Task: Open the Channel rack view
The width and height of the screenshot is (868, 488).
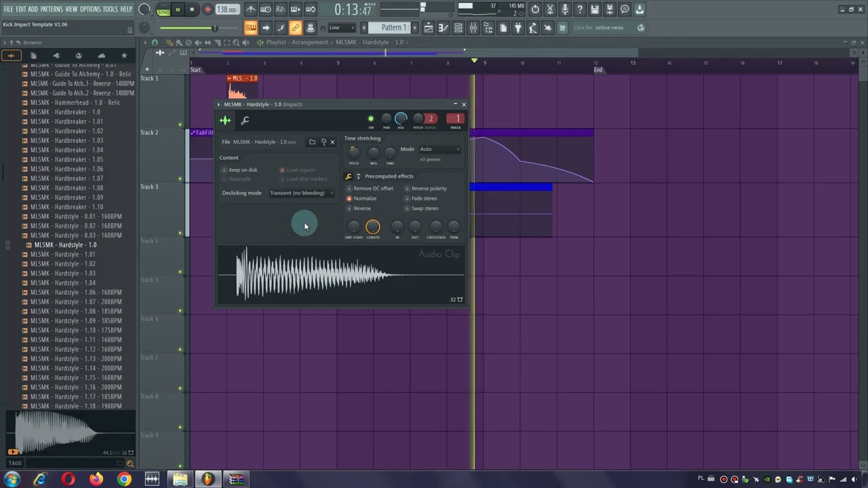Action: [x=458, y=28]
